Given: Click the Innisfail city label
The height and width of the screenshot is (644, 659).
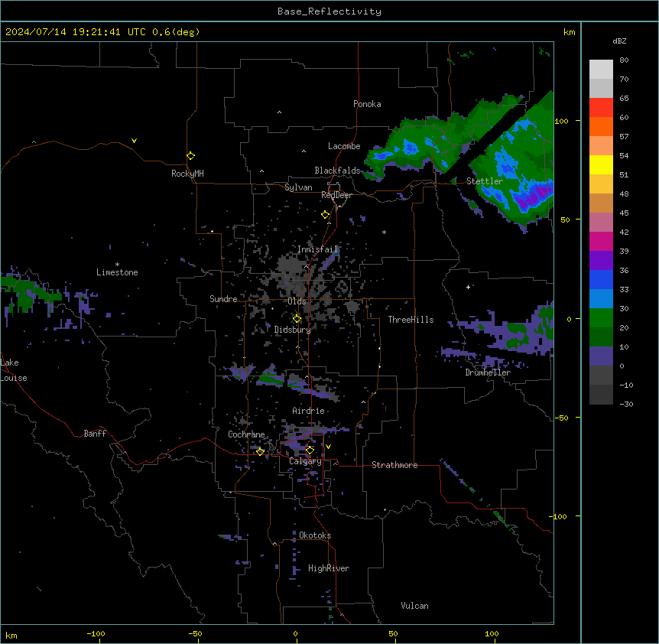Looking at the screenshot, I should click(318, 249).
